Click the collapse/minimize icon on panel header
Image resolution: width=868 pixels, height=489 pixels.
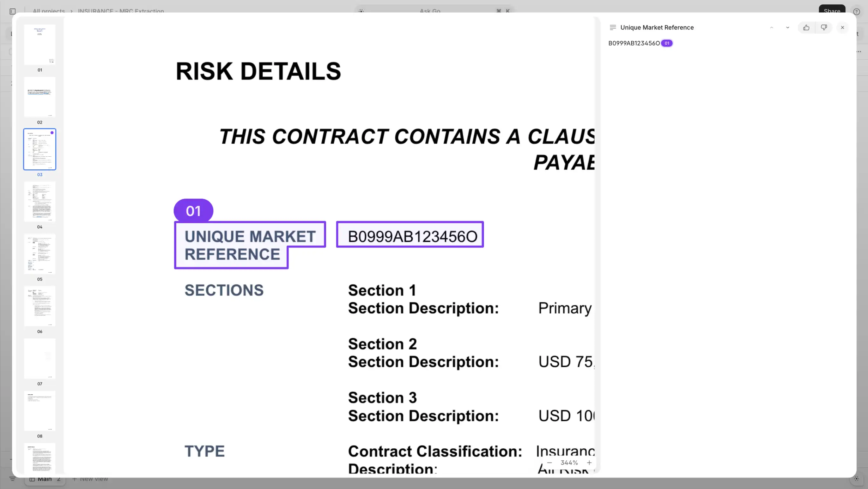[771, 27]
